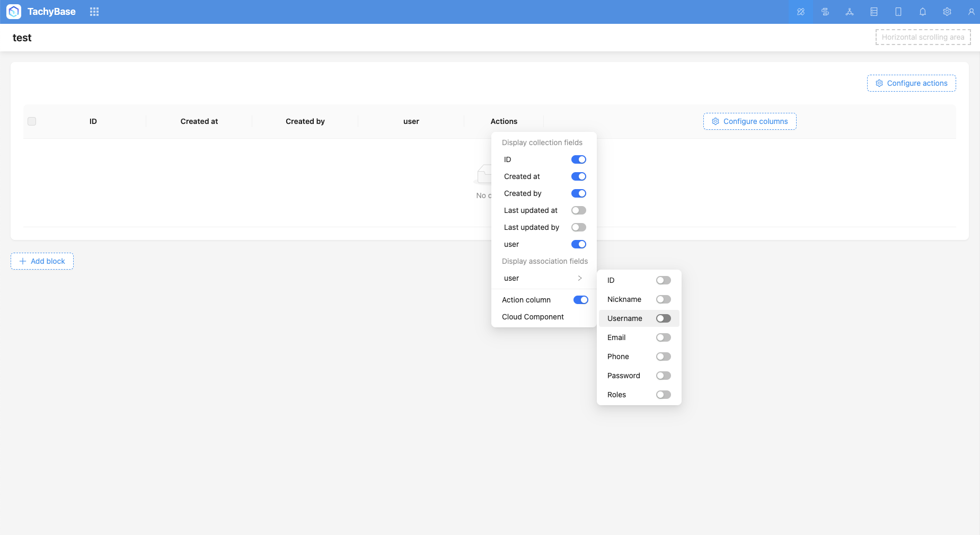Screen dimensions: 980x535
Task: Select Cloud Component menu entry
Action: pyautogui.click(x=544, y=317)
